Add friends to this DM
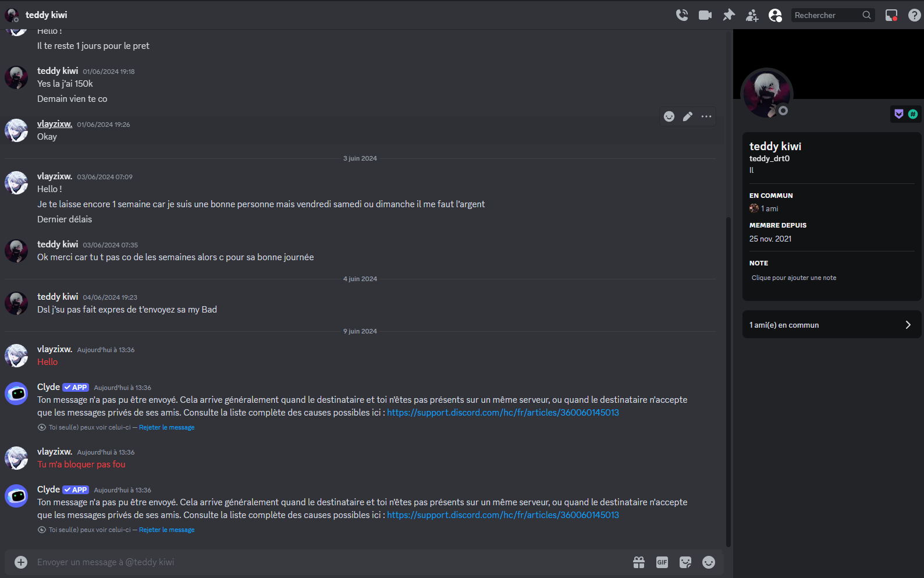 pos(752,15)
